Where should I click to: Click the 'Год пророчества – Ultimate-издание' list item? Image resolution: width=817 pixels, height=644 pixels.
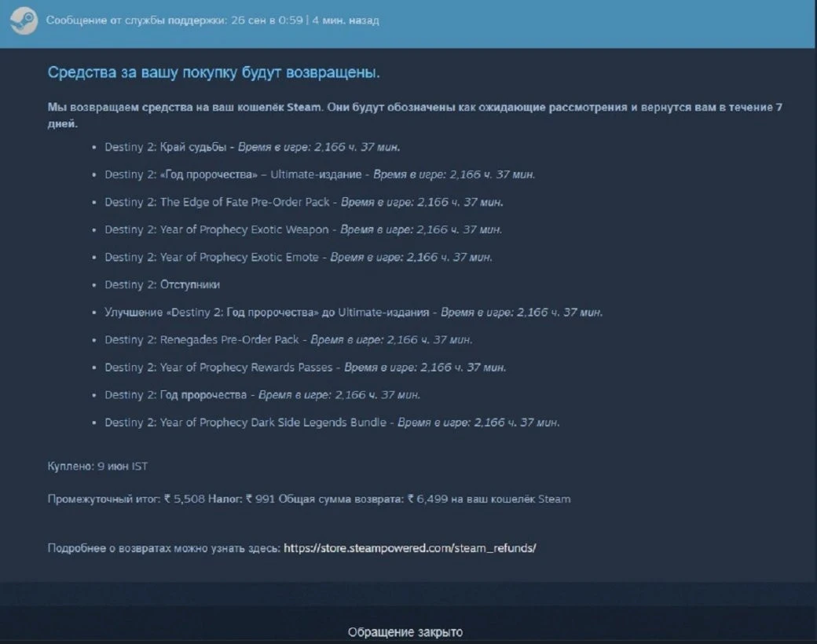tap(233, 174)
